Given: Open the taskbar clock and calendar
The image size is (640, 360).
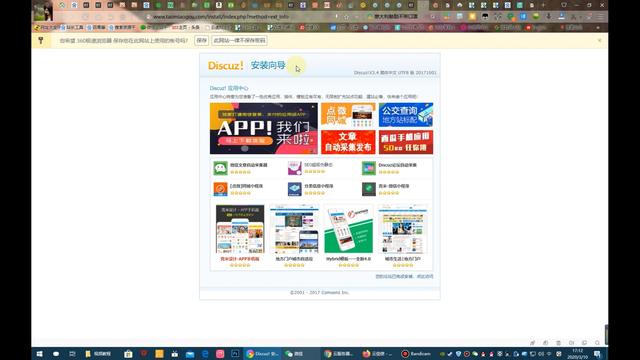Looking at the screenshot, I should 578,354.
